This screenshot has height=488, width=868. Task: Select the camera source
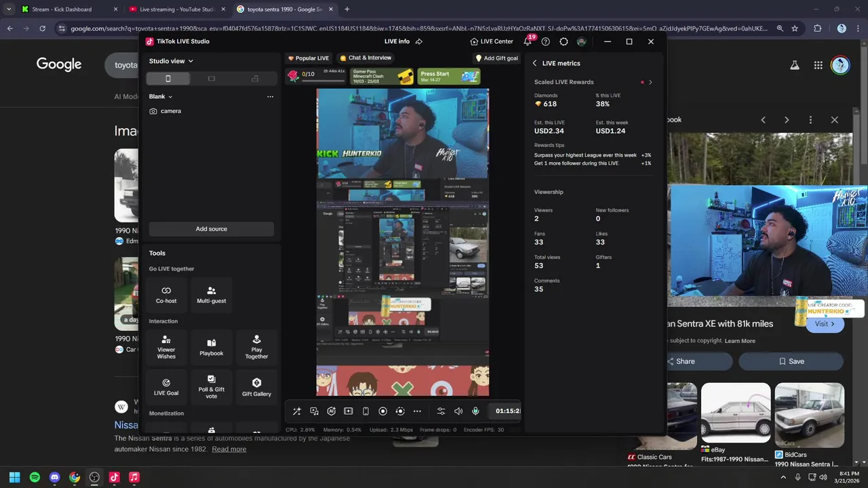(211, 111)
